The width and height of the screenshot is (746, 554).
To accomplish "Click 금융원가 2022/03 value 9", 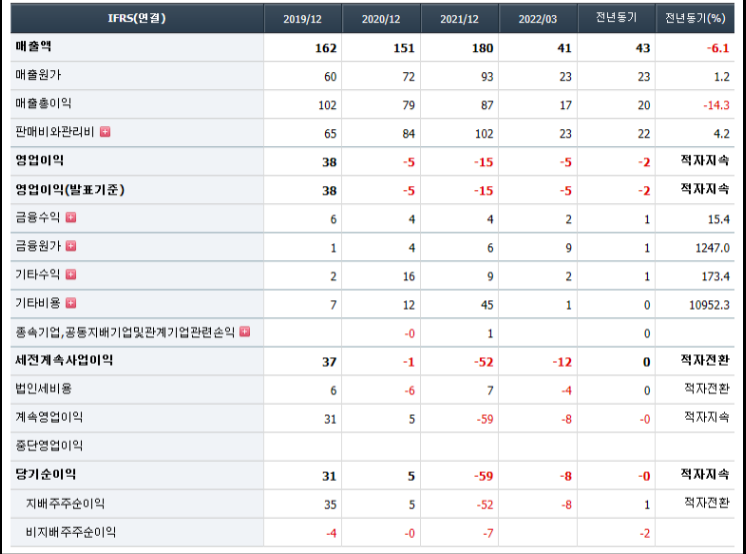I will point(569,248).
